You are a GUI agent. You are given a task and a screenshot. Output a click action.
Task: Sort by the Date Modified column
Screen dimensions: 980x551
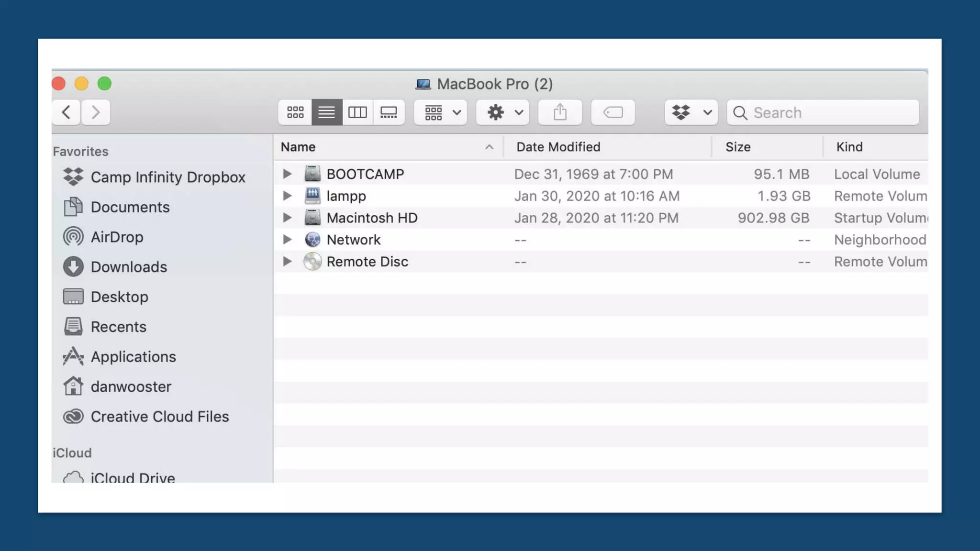coord(558,147)
